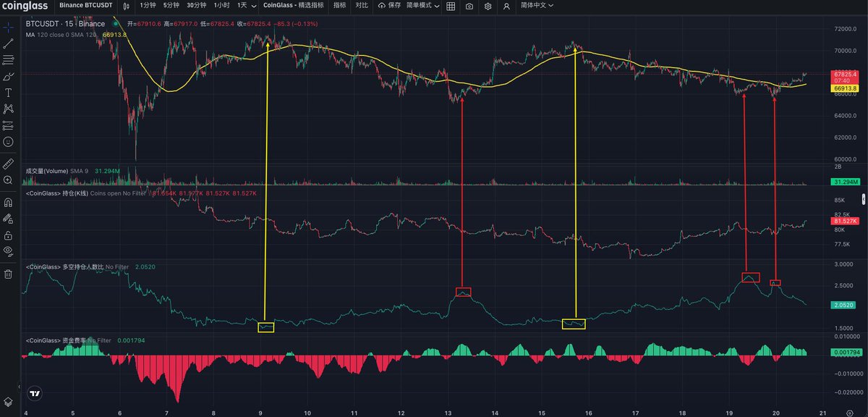868x417 pixels.
Task: Click the 72000.0 price axis label
Action: 844,30
